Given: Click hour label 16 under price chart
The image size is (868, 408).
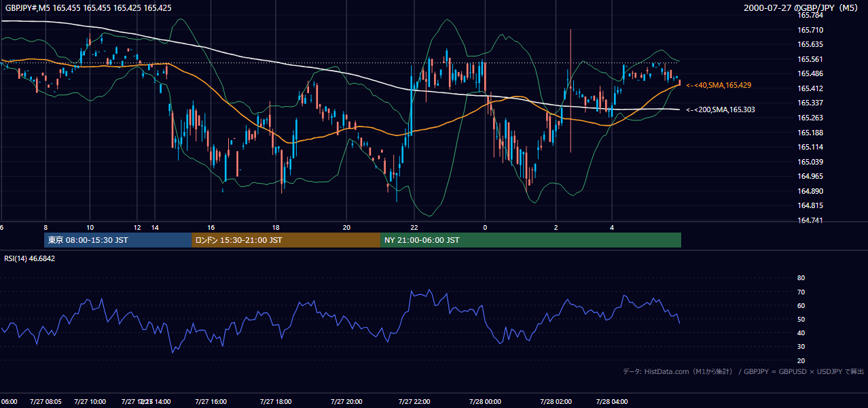Looking at the screenshot, I should (x=211, y=227).
